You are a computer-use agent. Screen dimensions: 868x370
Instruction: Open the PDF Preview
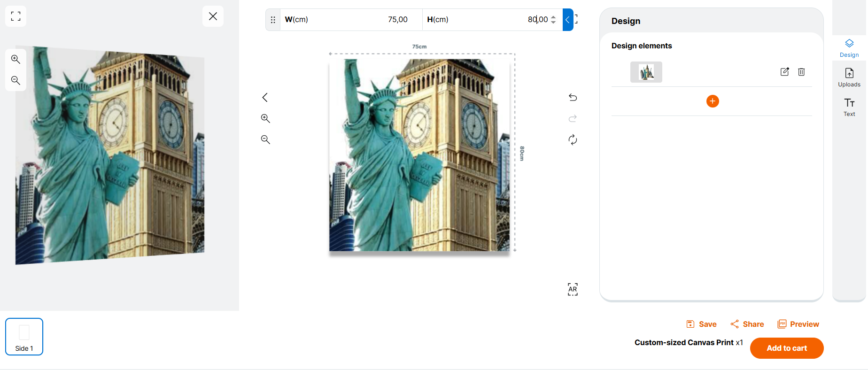pyautogui.click(x=798, y=324)
